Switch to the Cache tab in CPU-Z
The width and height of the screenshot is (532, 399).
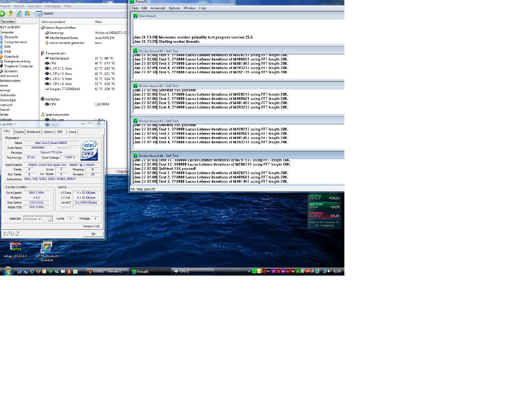pyautogui.click(x=20, y=132)
